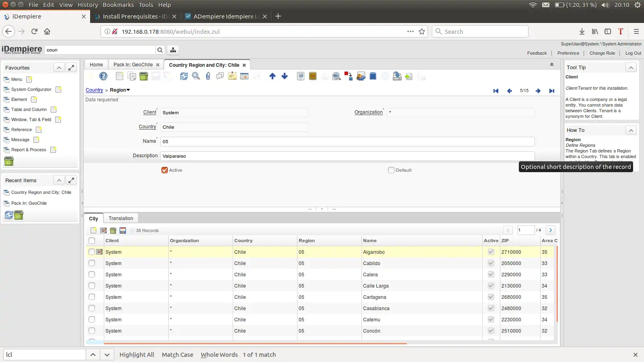Screen dimensions: 644x362
Task: Click new-record icon next to System Configurator
Action: coord(58,89)
